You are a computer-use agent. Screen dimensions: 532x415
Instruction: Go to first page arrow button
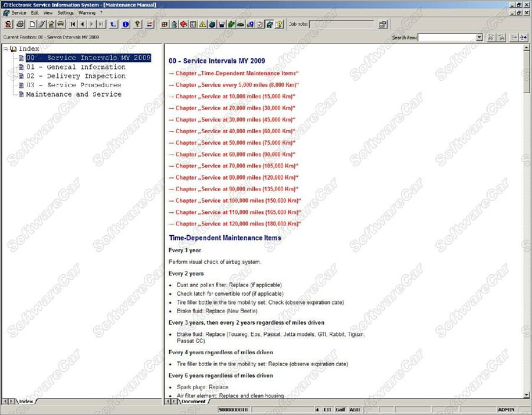[73, 24]
